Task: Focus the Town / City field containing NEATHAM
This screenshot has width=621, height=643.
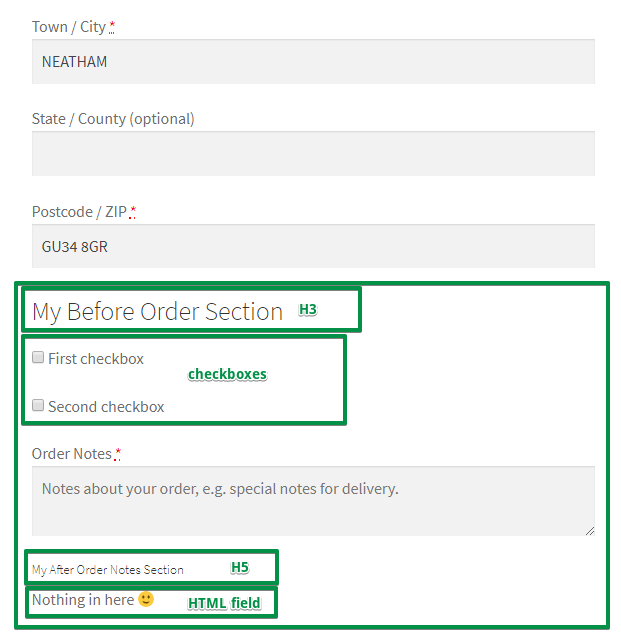Action: point(313,62)
